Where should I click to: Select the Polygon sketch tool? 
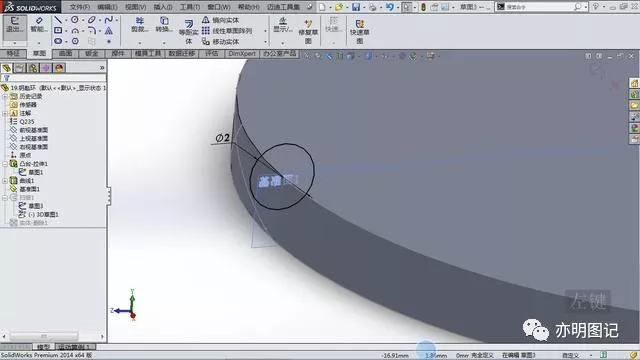pos(75,41)
